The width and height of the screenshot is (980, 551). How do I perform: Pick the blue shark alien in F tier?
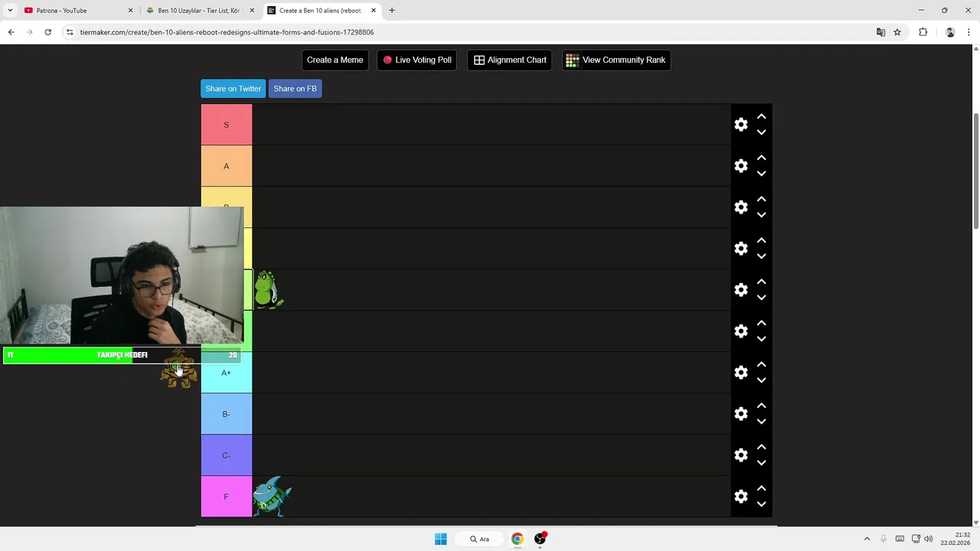[x=273, y=497]
